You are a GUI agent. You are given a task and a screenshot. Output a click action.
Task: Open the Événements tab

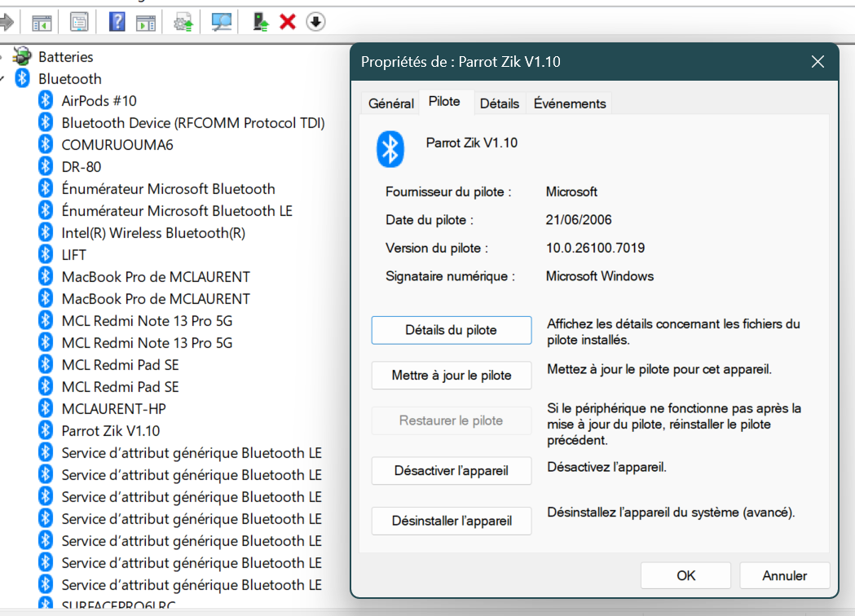[570, 103]
